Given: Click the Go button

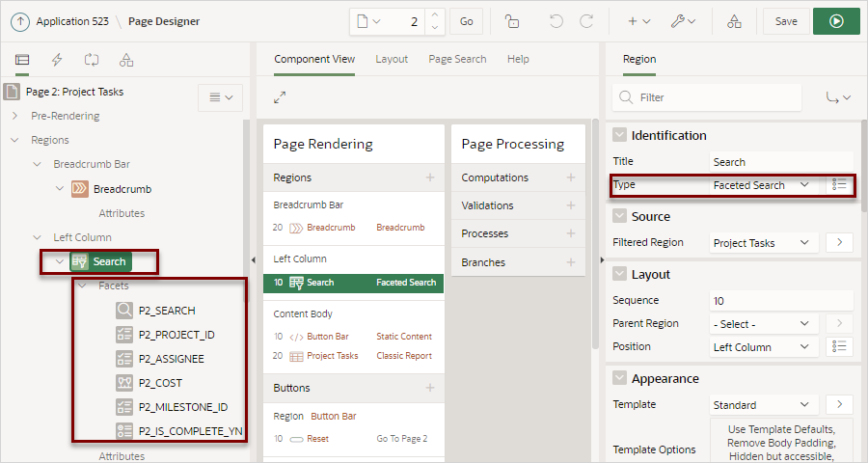Looking at the screenshot, I should [466, 21].
